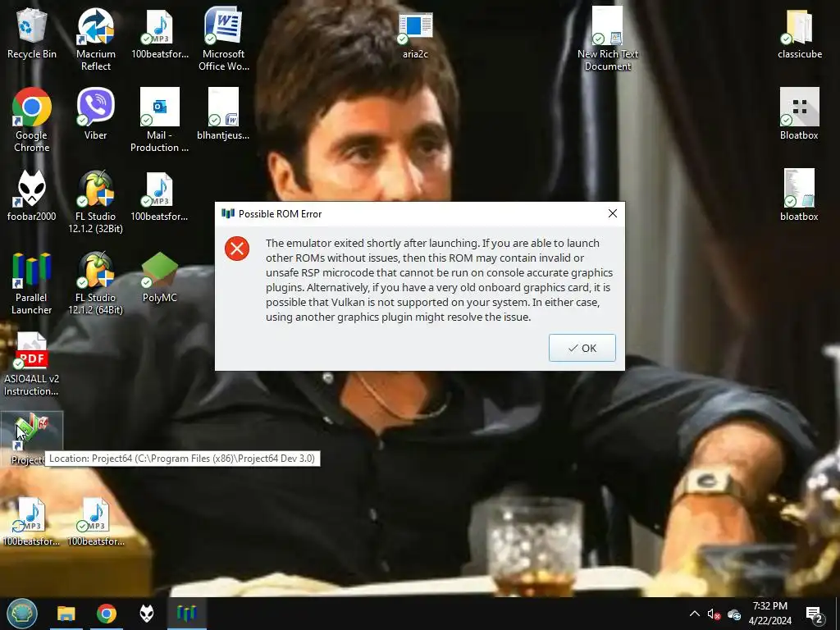Select FL Studio 12.1.2 (32Bit) icon
Screen dimensions: 840x630
click(95, 202)
